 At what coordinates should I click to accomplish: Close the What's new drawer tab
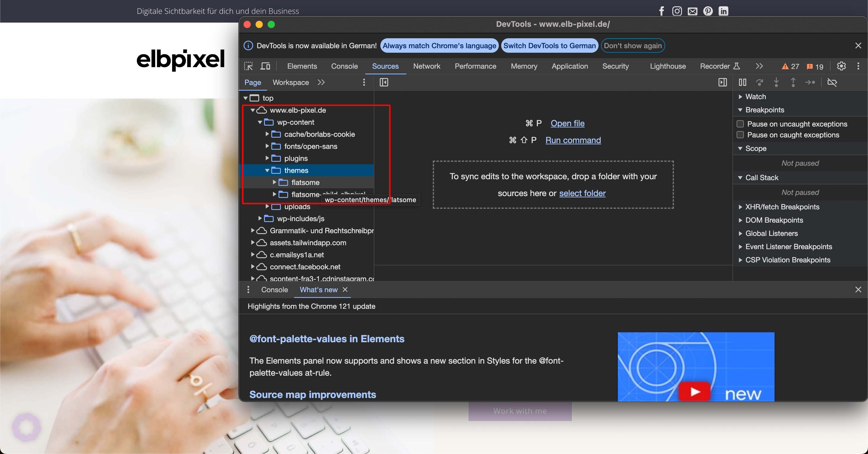(345, 290)
